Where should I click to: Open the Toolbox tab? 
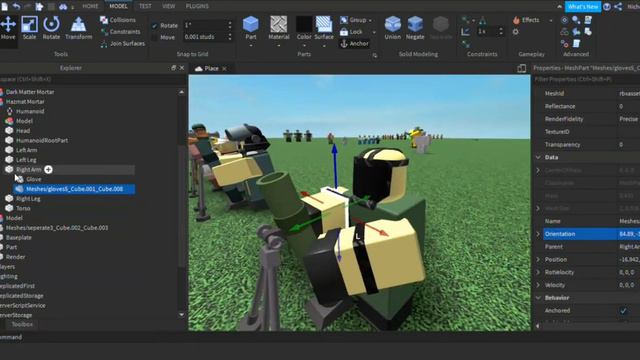coord(22,324)
